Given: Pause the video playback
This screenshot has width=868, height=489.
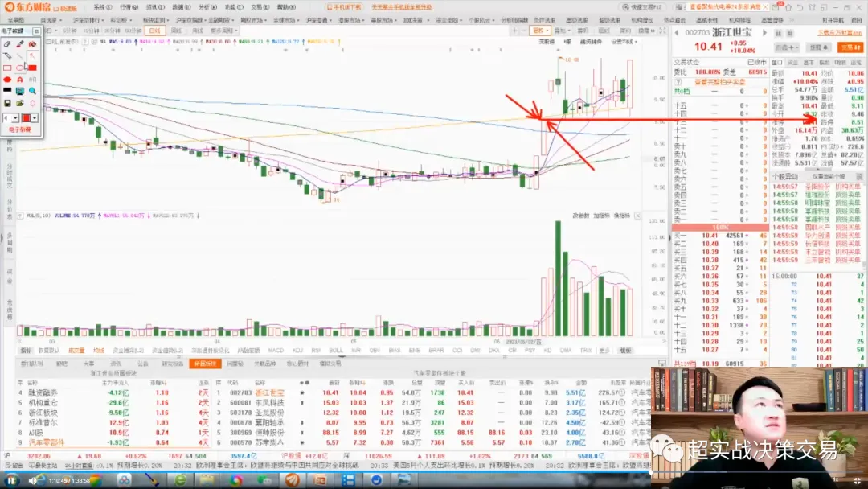Looking at the screenshot, I should tap(10, 481).
